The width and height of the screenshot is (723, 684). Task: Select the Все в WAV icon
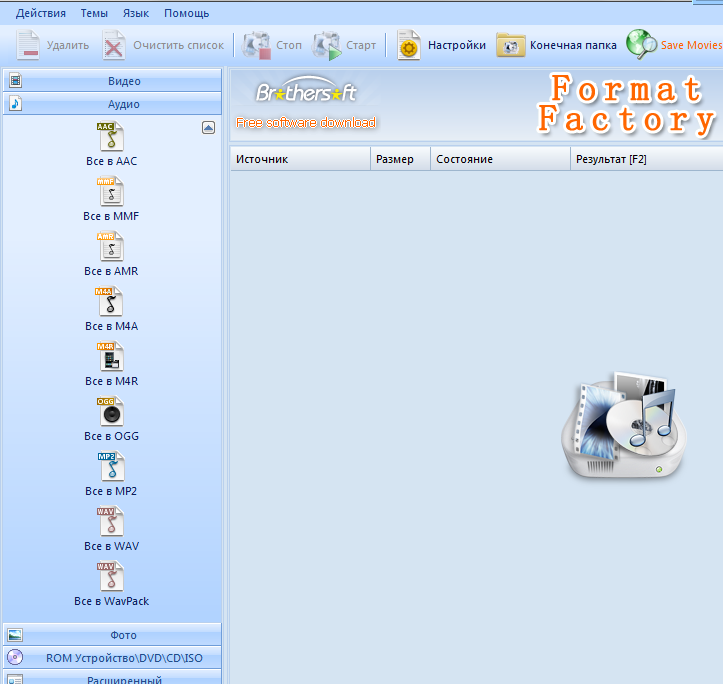coord(111,521)
